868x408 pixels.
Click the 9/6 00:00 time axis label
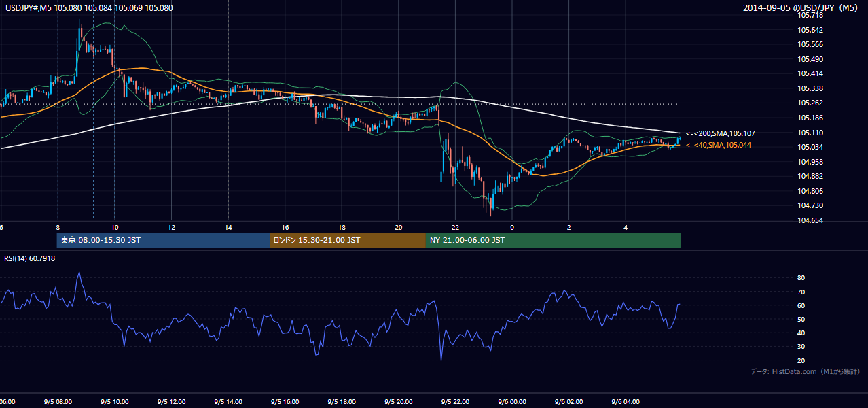point(512,402)
